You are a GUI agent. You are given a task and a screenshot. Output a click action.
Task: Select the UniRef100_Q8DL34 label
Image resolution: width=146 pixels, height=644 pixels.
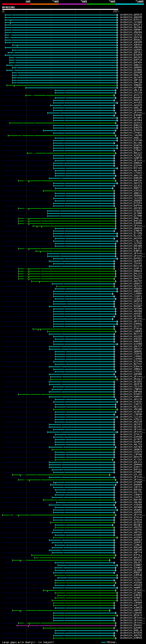[131, 108]
